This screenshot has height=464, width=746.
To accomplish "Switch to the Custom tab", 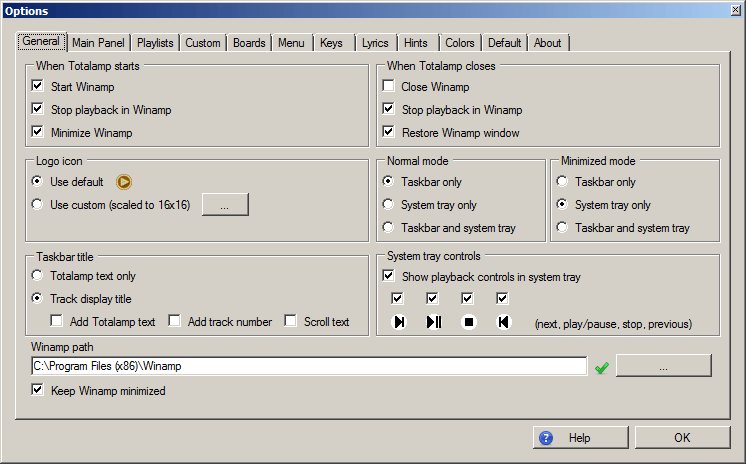I will (x=203, y=43).
